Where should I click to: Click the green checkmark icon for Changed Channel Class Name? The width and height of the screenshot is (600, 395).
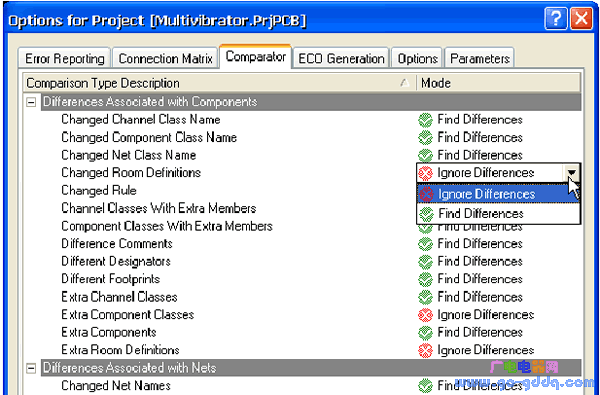pos(425,120)
